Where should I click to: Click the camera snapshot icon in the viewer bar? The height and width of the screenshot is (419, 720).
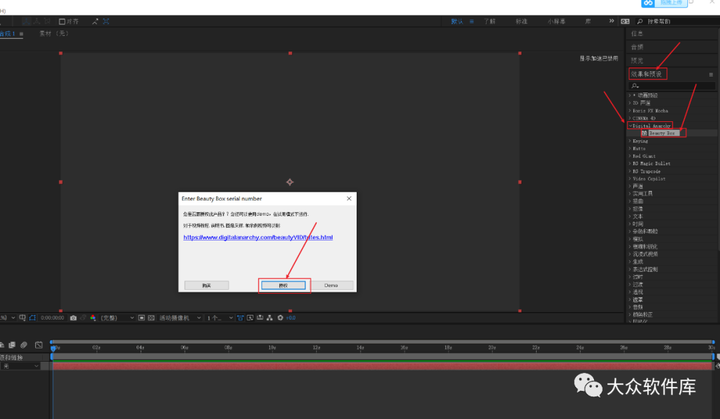click(73, 318)
